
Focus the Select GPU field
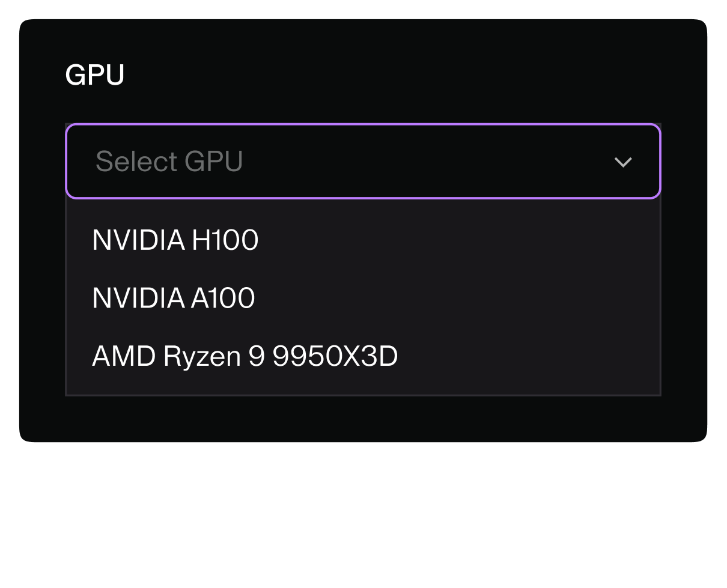pyautogui.click(x=363, y=162)
